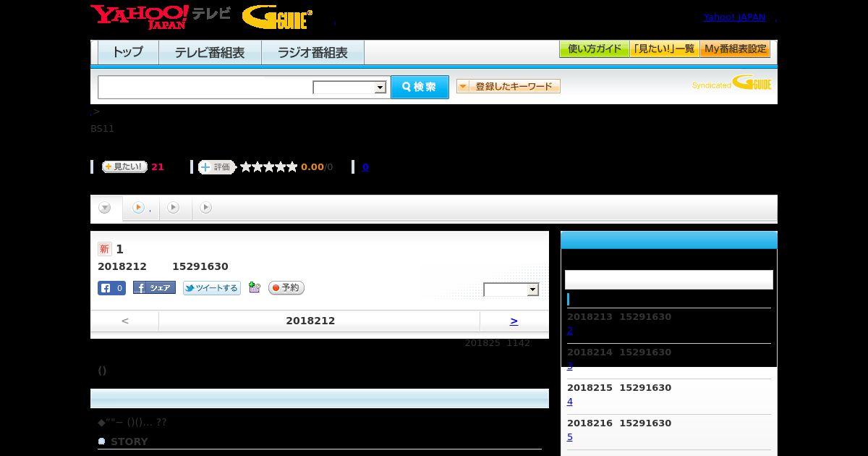Click the previous-date < arrow
868x456 pixels.
click(125, 321)
